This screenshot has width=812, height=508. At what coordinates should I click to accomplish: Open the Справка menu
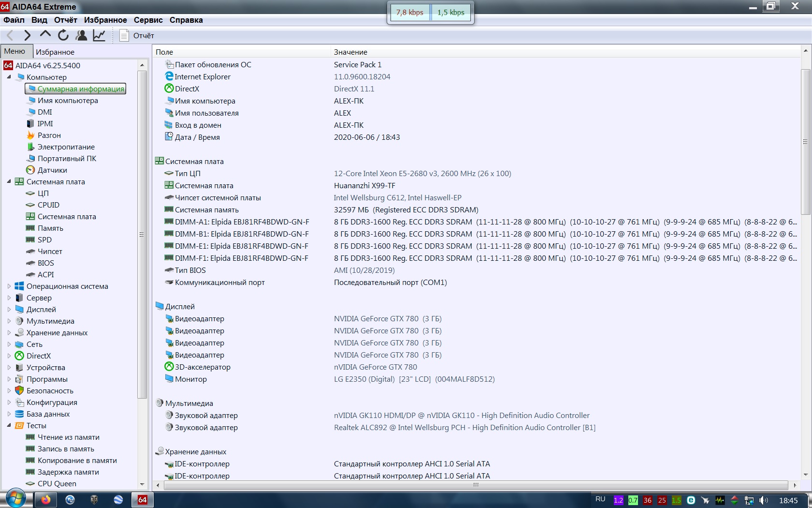[x=186, y=20]
